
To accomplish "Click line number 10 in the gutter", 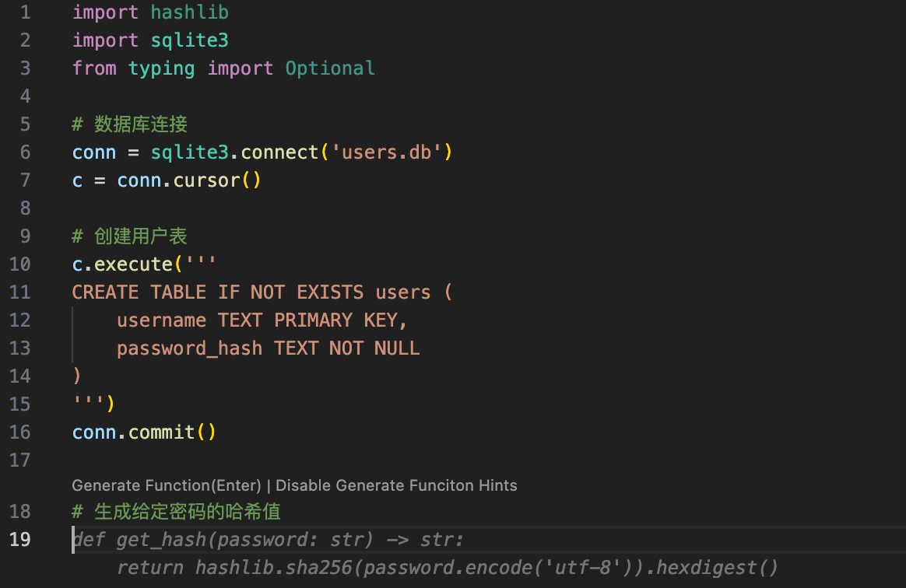I will click(x=20, y=264).
